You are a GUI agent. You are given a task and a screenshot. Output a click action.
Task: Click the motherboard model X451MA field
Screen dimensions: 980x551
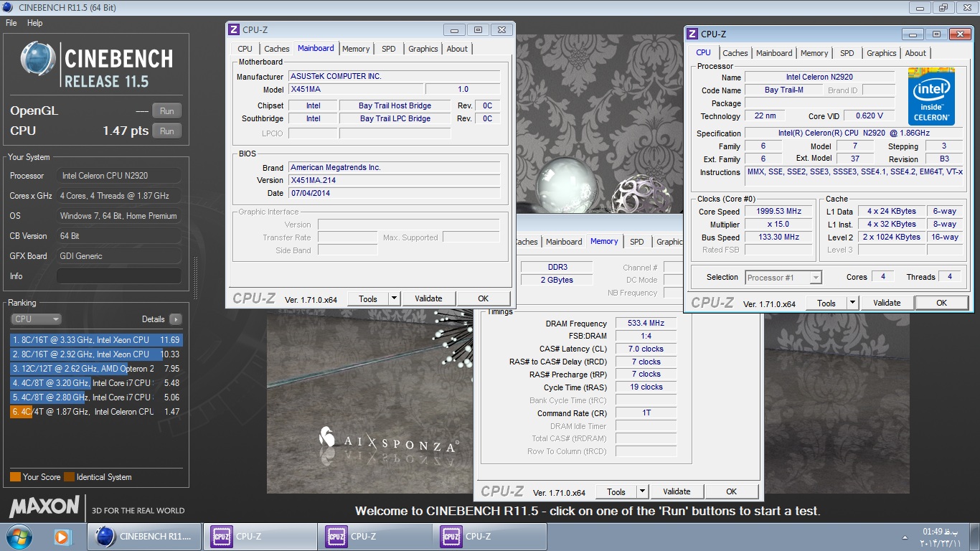tap(356, 90)
